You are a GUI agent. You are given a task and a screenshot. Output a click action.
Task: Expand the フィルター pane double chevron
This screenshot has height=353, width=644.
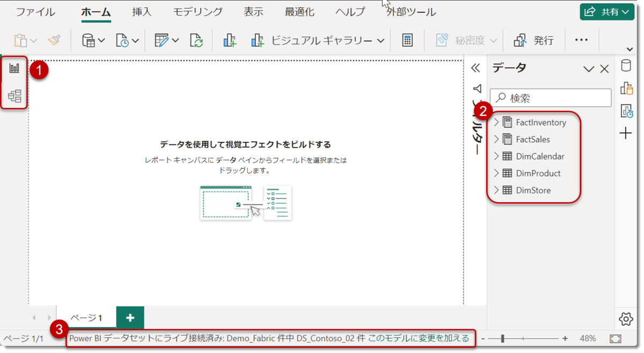coord(475,68)
